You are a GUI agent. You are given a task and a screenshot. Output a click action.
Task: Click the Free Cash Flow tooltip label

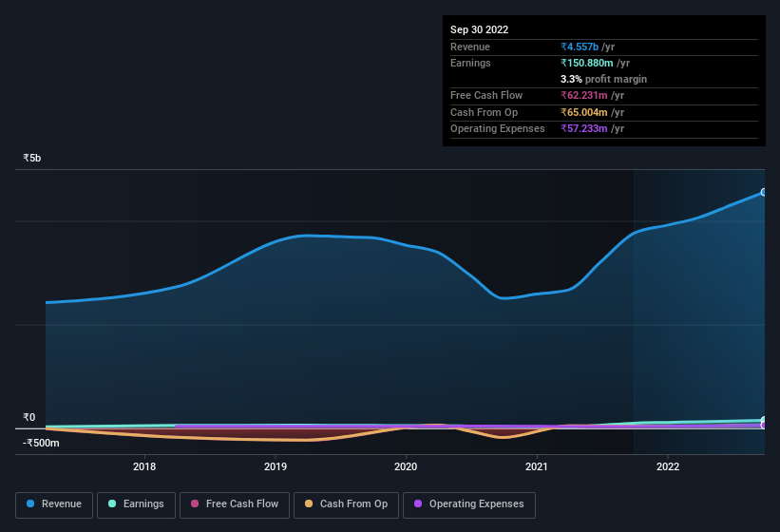(486, 95)
